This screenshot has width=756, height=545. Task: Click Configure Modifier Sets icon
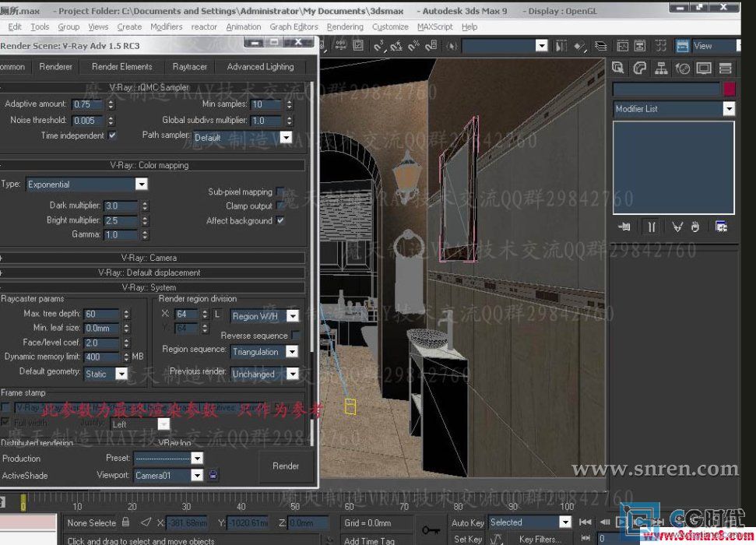(x=721, y=227)
